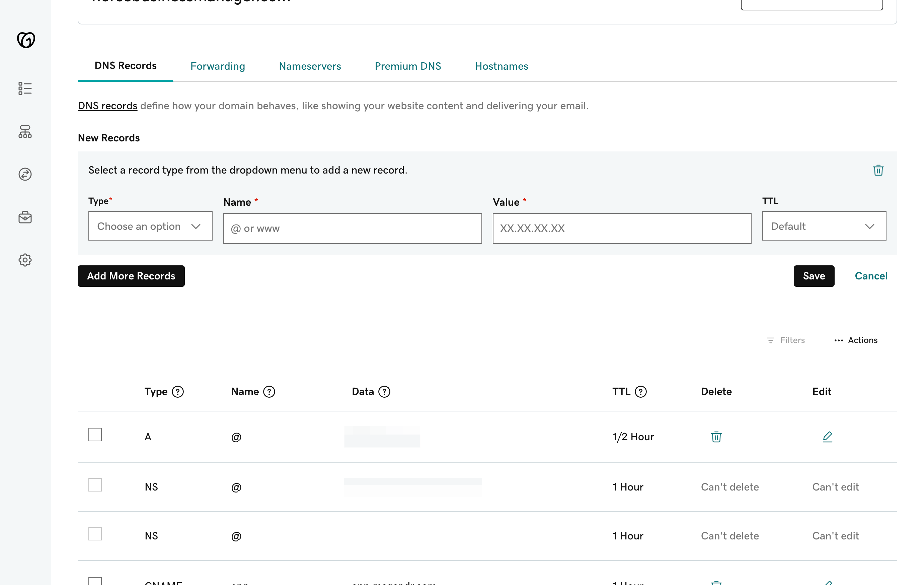Click the 'New Records' heading
The width and height of the screenshot is (924, 585).
point(108,138)
